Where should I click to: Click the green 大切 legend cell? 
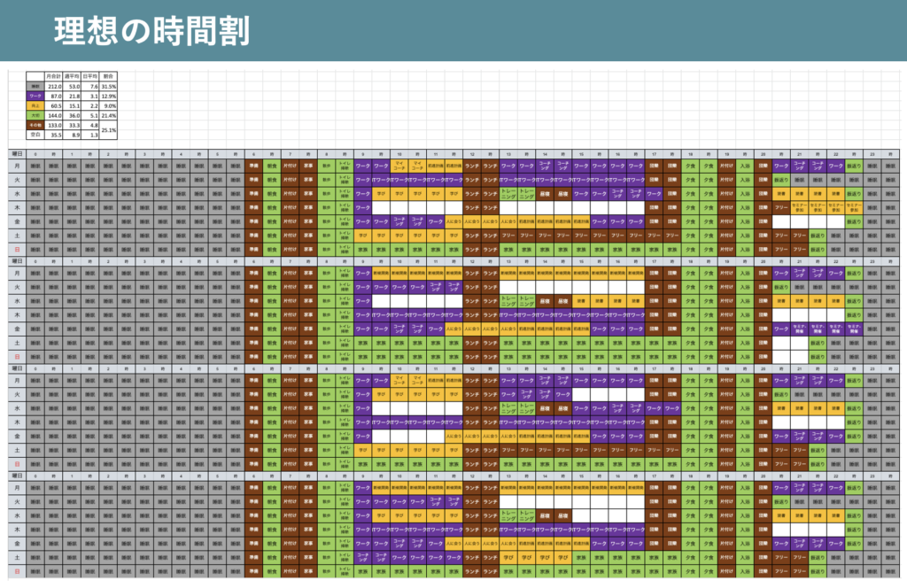click(35, 116)
